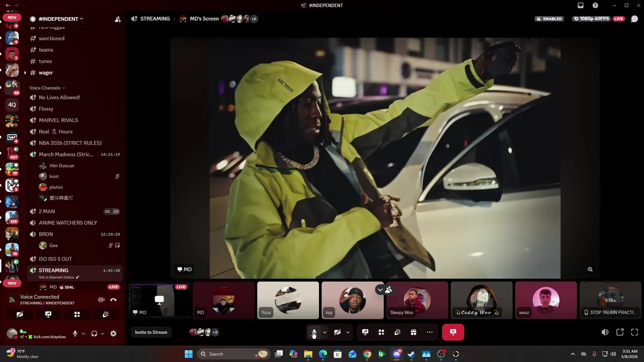Select the swaz participant tile
Image resolution: width=644 pixels, height=362 pixels.
click(546, 300)
